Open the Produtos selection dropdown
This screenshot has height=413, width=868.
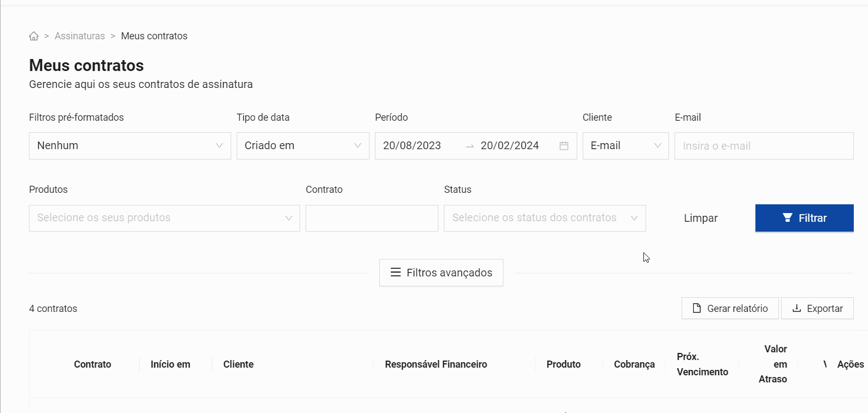[x=164, y=218]
